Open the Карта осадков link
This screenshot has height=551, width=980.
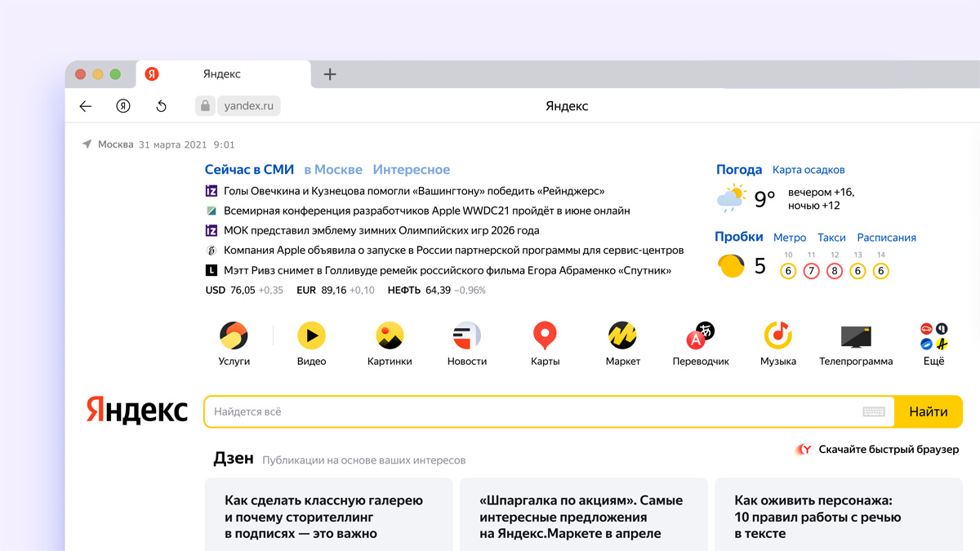click(808, 170)
